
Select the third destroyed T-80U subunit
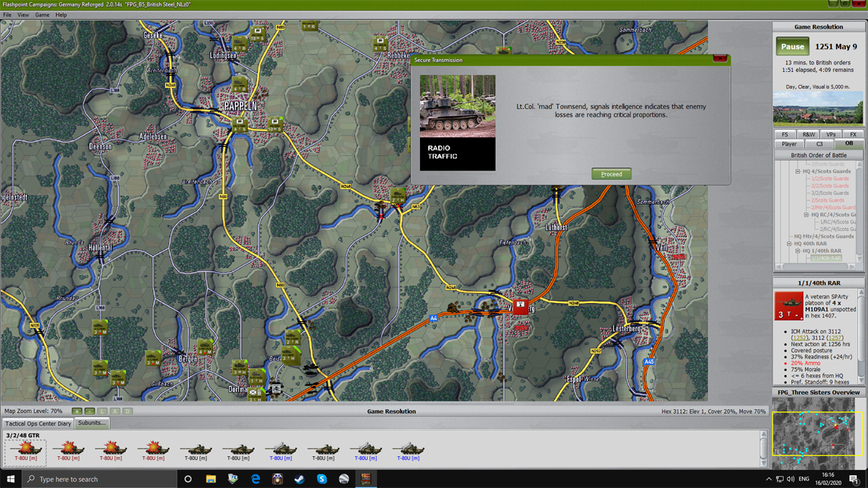point(111,450)
